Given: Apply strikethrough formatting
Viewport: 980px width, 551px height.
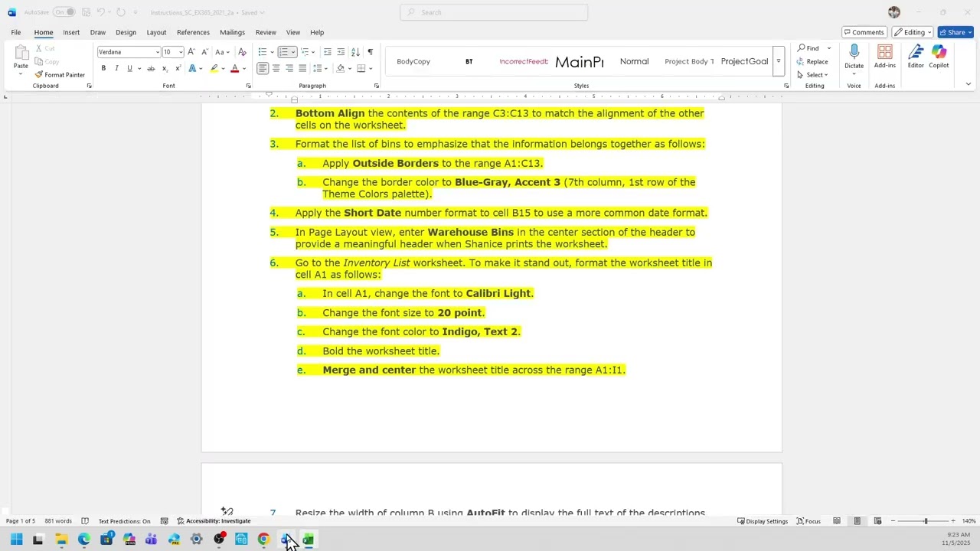Looking at the screenshot, I should [151, 68].
